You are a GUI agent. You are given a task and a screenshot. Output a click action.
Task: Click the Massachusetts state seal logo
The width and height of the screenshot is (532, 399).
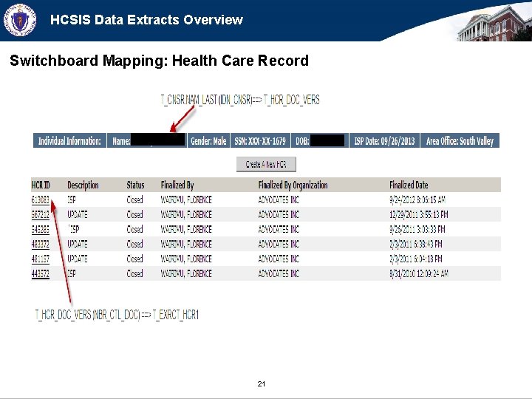click(x=20, y=20)
